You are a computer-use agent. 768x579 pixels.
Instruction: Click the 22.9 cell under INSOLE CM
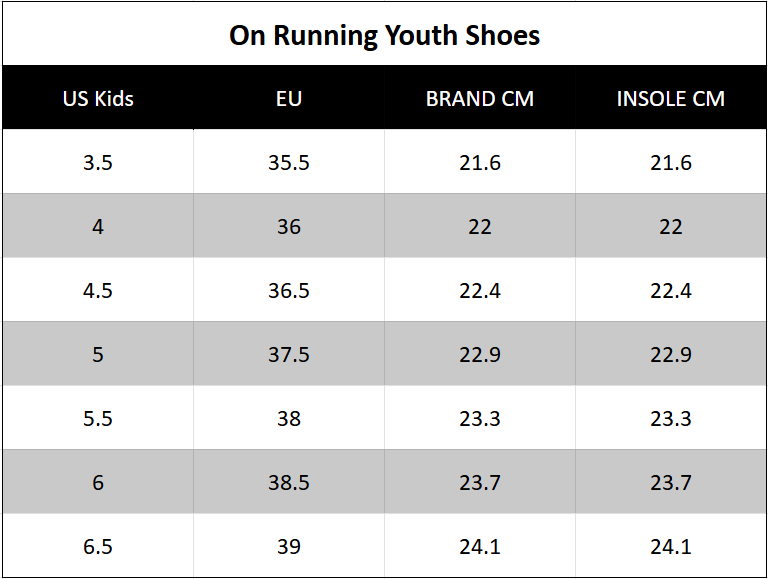click(671, 355)
